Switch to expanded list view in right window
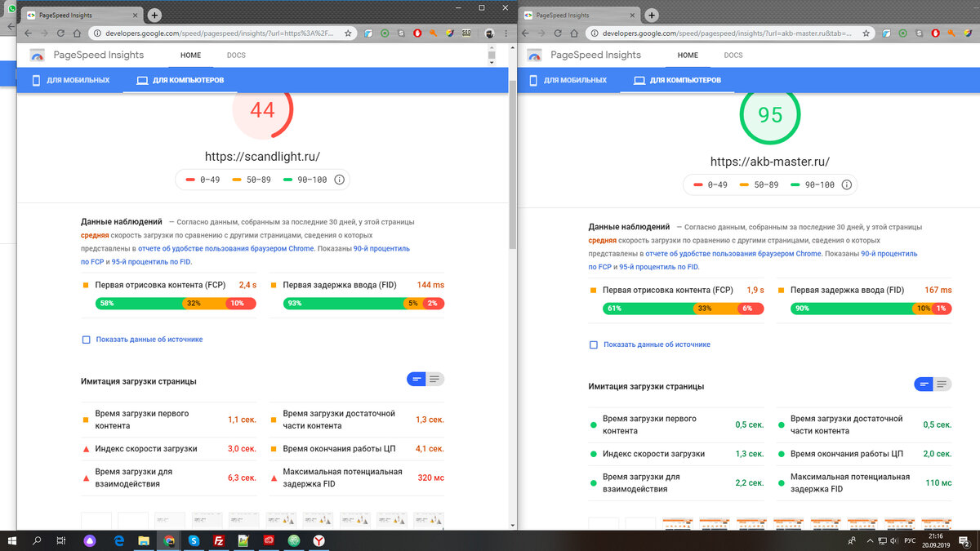980x551 pixels. point(942,384)
